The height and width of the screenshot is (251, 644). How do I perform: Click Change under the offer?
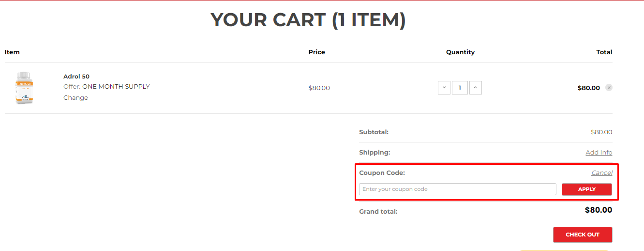tap(75, 98)
